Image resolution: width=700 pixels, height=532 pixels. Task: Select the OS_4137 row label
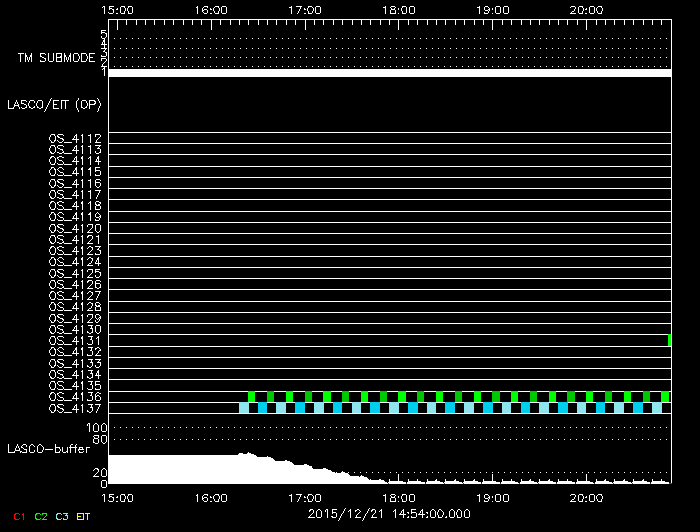(x=75, y=408)
